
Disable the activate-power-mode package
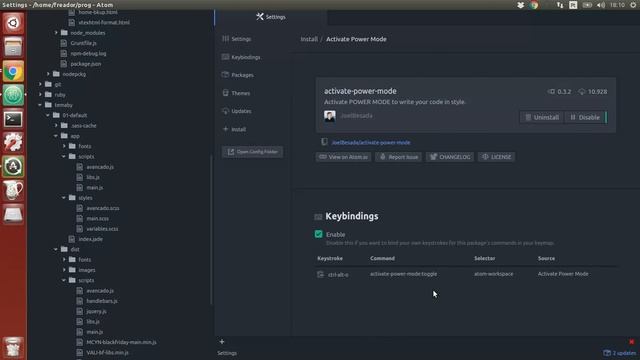585,118
